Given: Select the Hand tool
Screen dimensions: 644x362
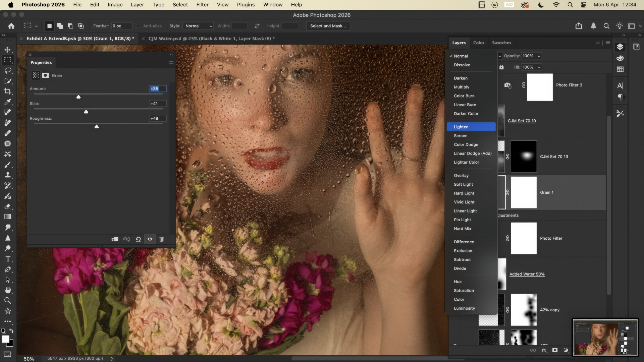Looking at the screenshot, I should [x=8, y=290].
